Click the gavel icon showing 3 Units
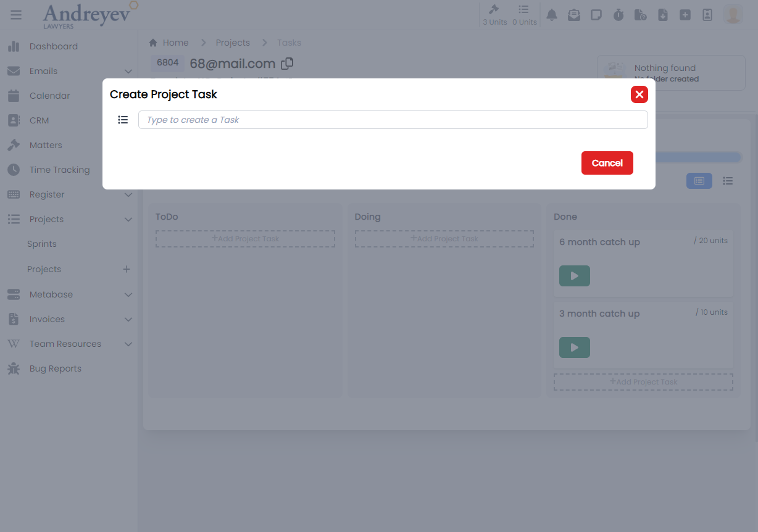 [494, 15]
